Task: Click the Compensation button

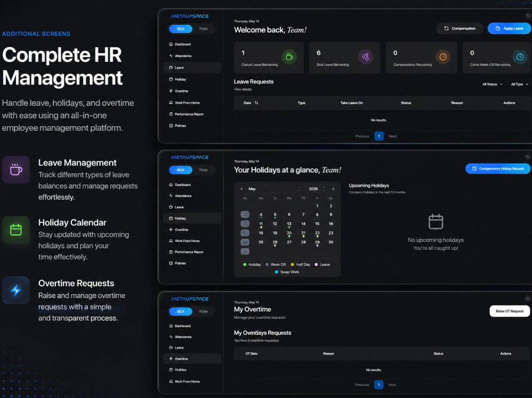Action: click(460, 29)
